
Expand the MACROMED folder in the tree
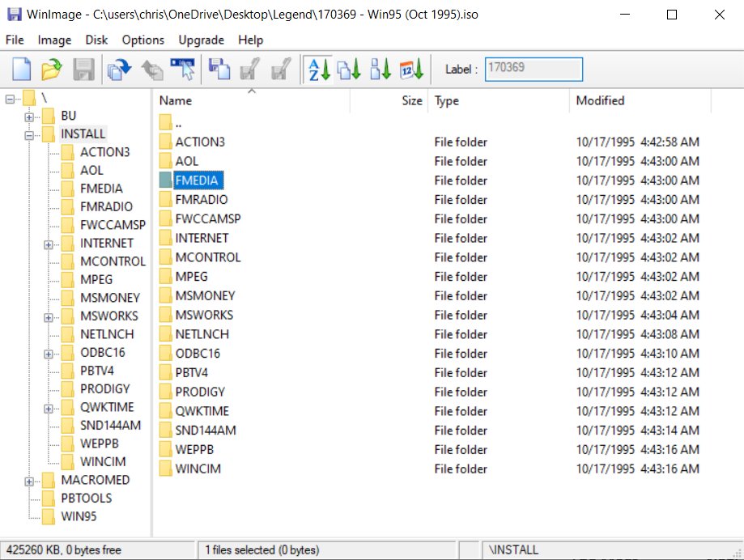click(x=29, y=482)
